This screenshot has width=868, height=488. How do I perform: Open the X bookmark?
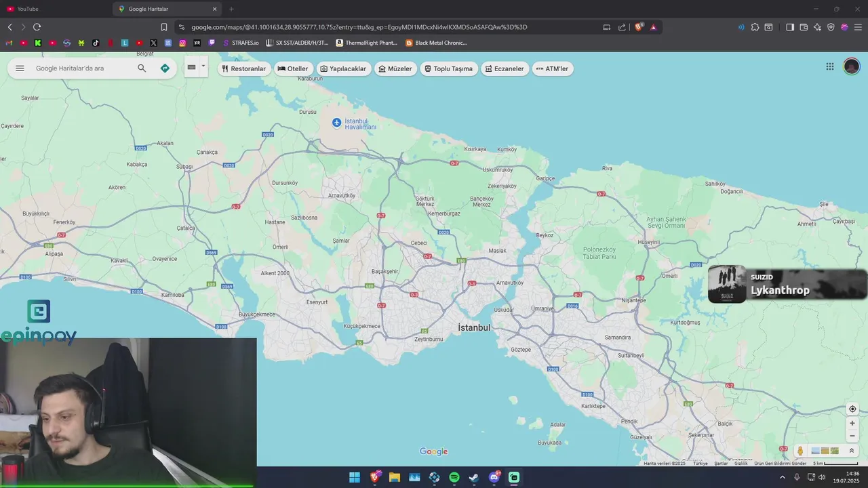click(153, 43)
